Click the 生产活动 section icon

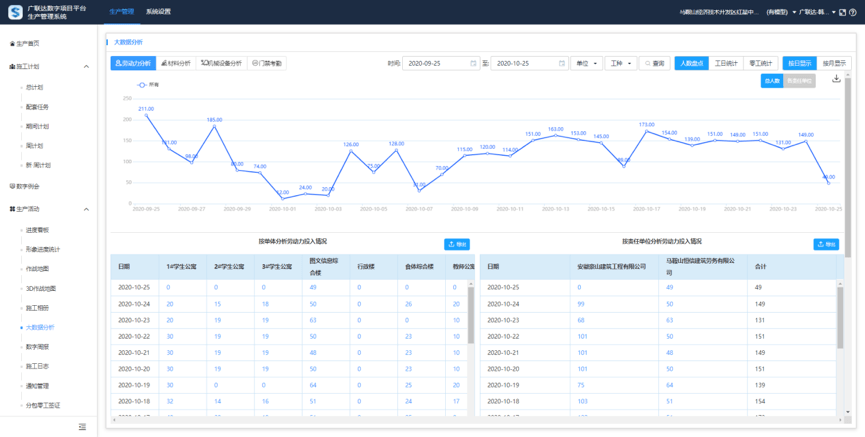coord(12,209)
